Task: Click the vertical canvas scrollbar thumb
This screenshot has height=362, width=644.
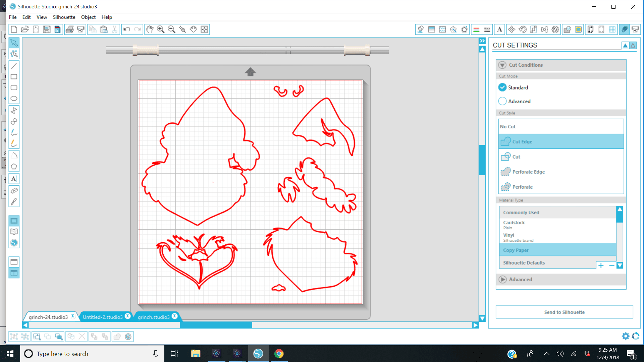Action: point(482,160)
